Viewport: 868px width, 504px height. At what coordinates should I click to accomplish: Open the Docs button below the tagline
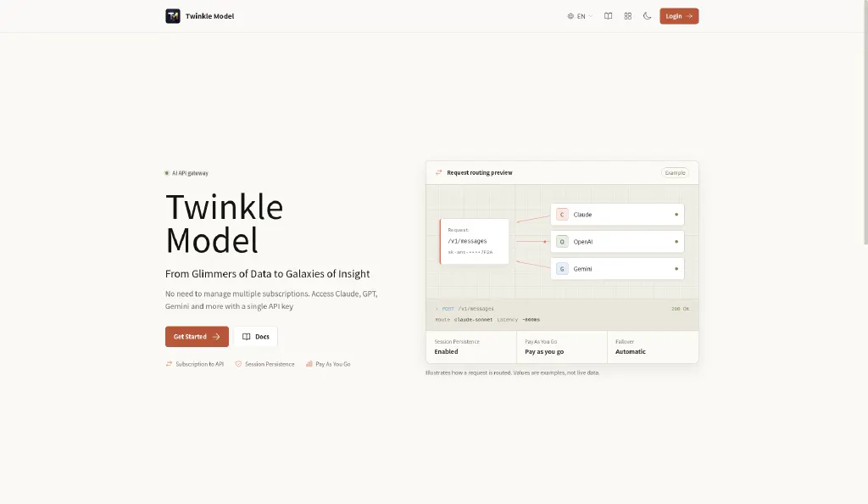[x=256, y=337]
